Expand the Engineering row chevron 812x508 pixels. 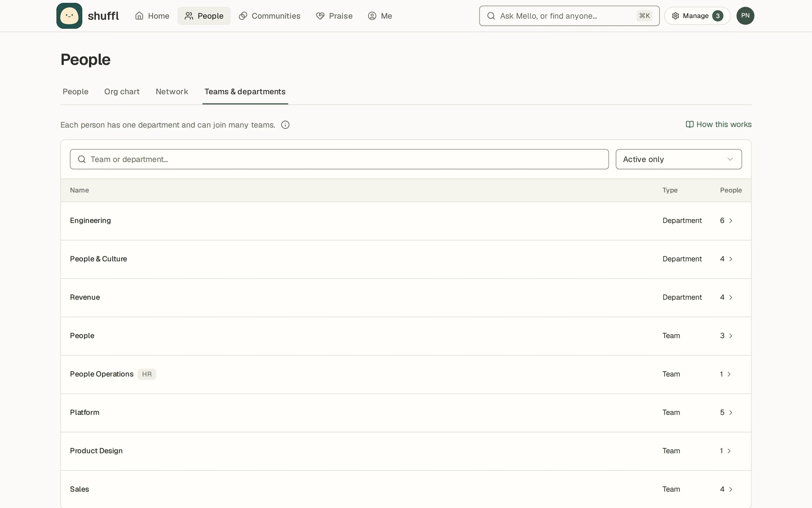click(731, 221)
